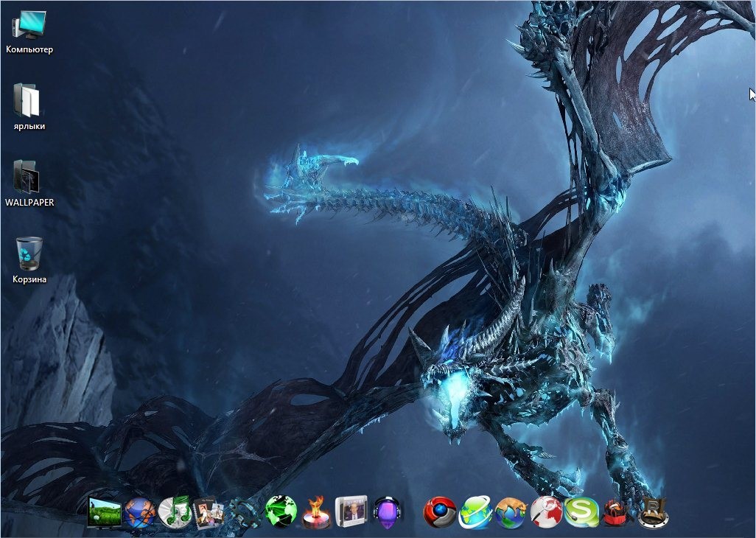Open the dark gear settings dock icon

pos(244,513)
